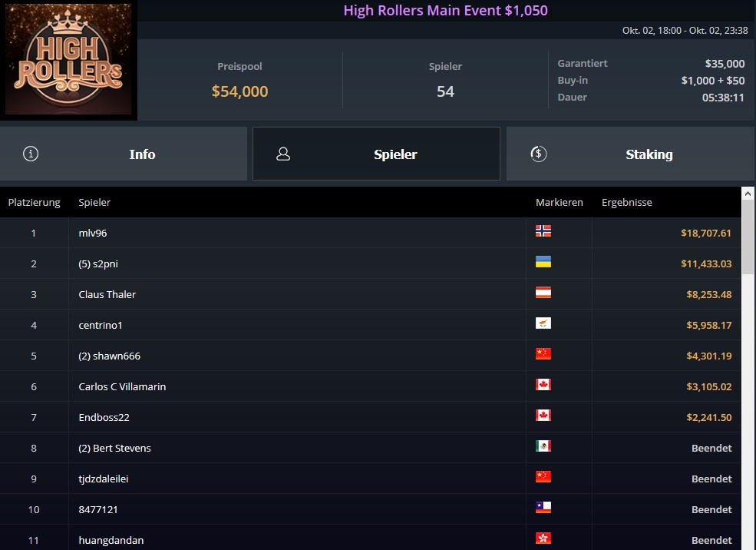
Task: Select player row Endboss22
Action: coord(370,417)
